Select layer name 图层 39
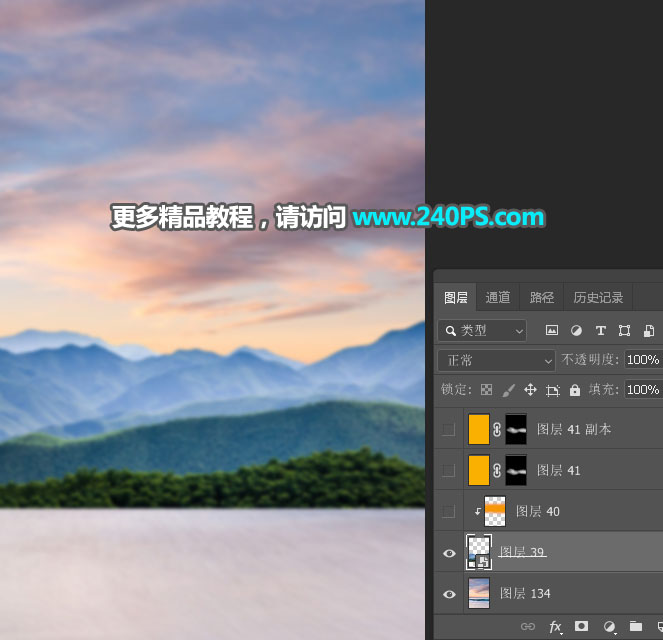This screenshot has width=663, height=640. tap(522, 552)
